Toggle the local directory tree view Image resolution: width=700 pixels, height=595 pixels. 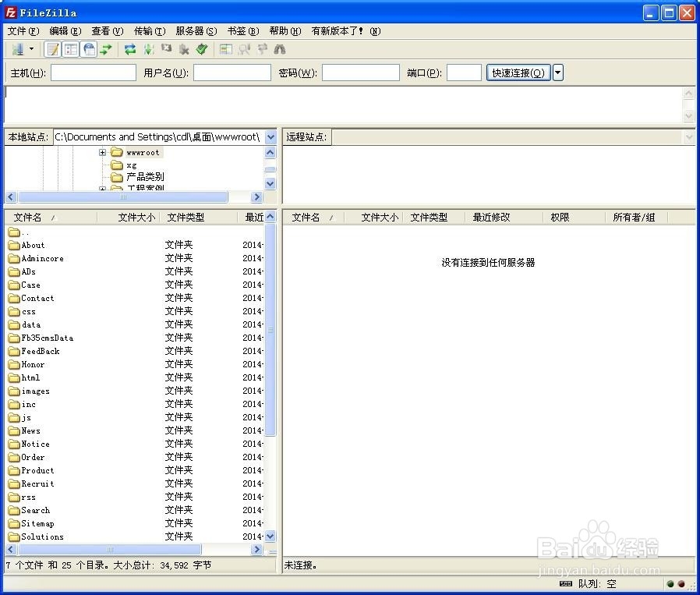(x=70, y=48)
